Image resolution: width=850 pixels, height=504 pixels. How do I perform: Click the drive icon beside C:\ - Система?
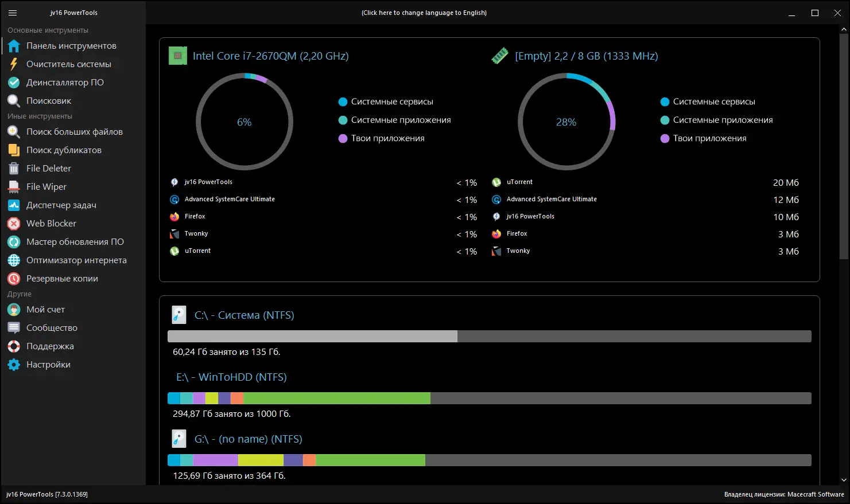click(179, 315)
